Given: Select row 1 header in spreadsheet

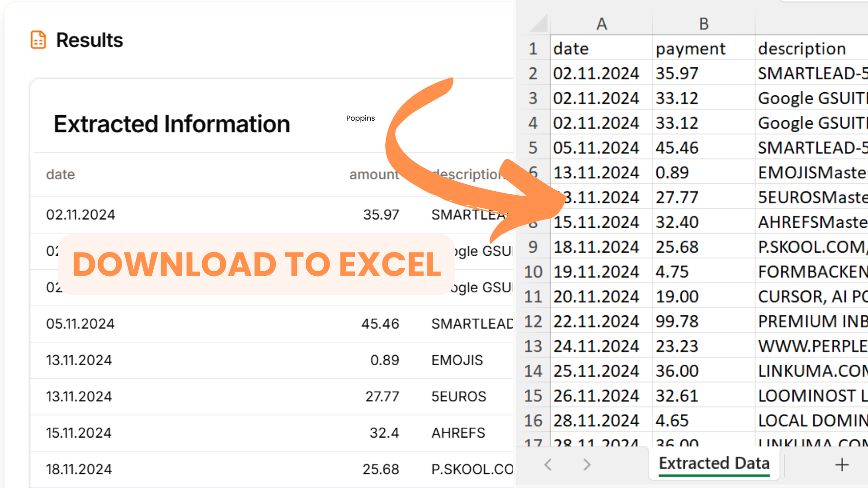Looking at the screenshot, I should [x=533, y=49].
